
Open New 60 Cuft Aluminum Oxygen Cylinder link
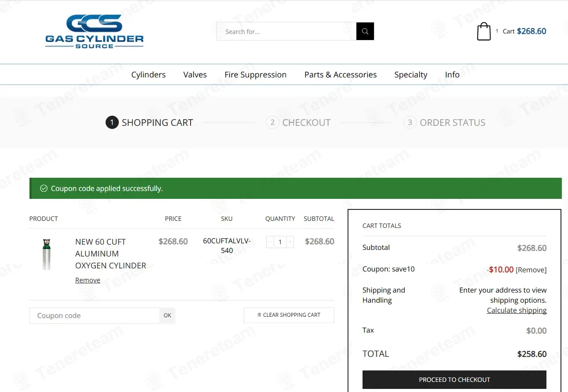click(x=110, y=254)
